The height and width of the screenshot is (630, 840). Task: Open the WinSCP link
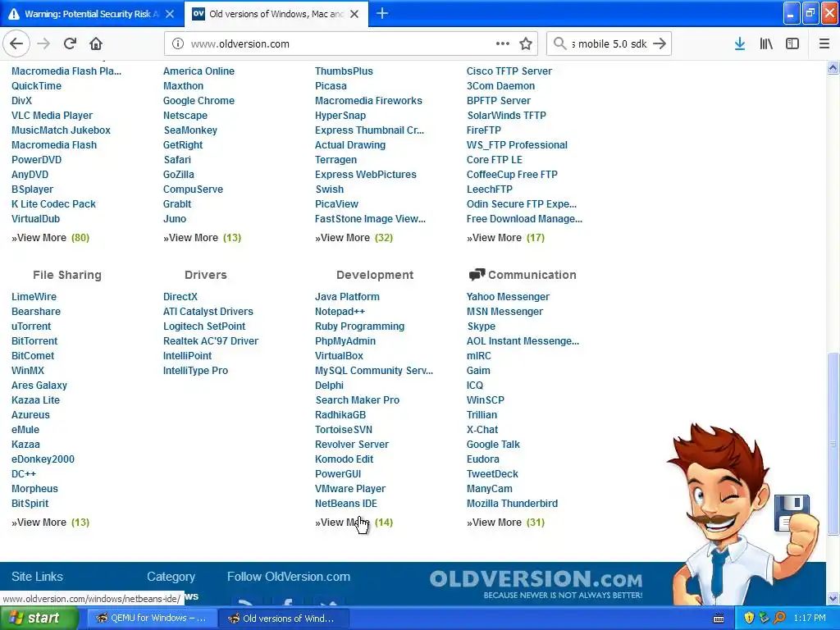coord(486,400)
